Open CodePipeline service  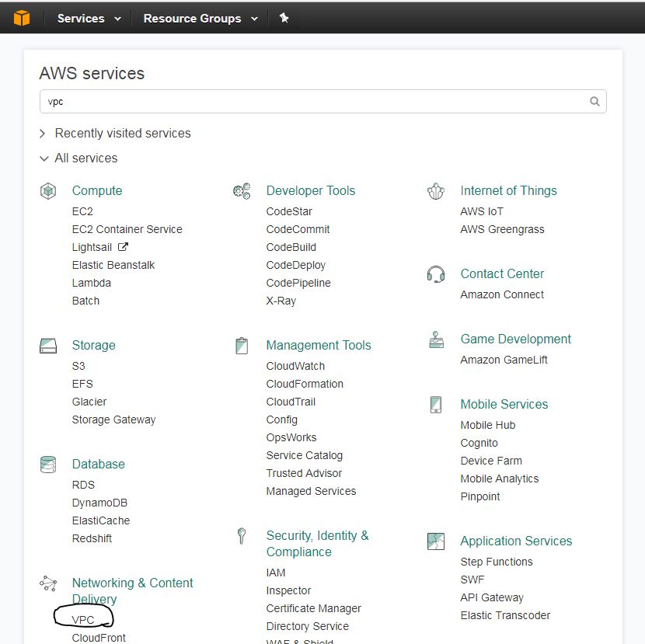tap(298, 283)
